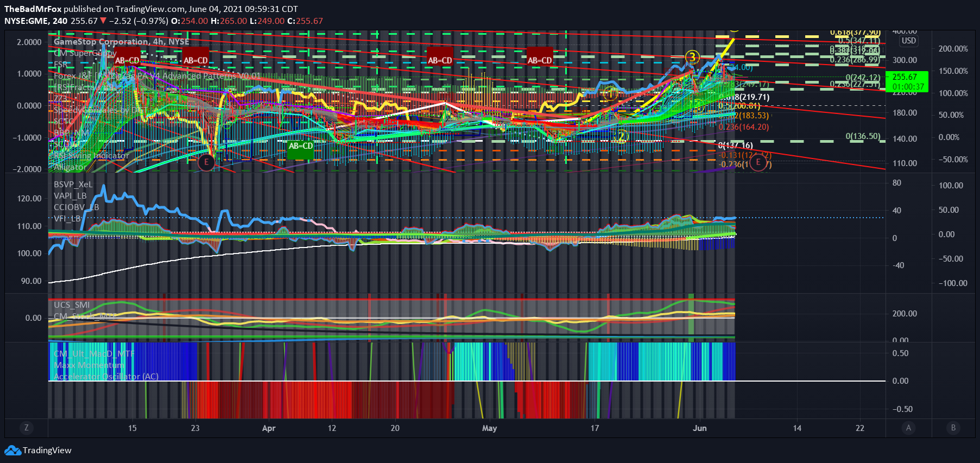Image resolution: width=980 pixels, height=463 pixels.
Task: Click the 200.00% percent scale value
Action: click(x=953, y=48)
